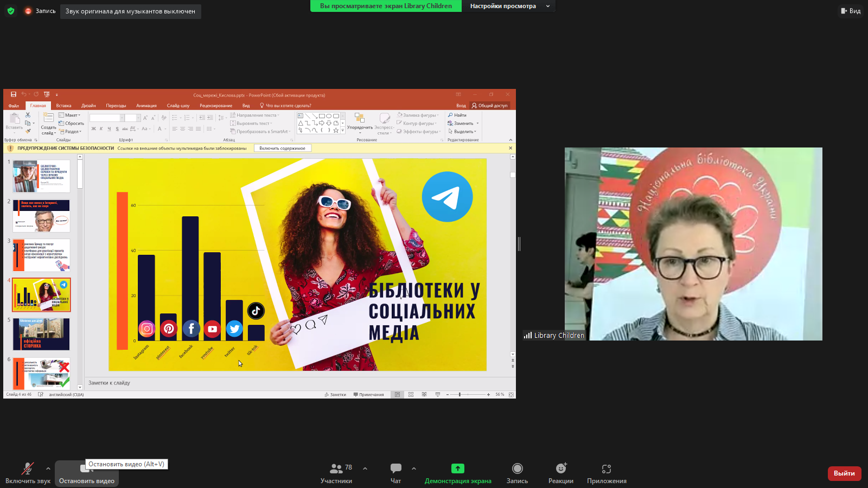This screenshot has width=868, height=488.
Task: Open the Участники participants panel
Action: pos(336,473)
